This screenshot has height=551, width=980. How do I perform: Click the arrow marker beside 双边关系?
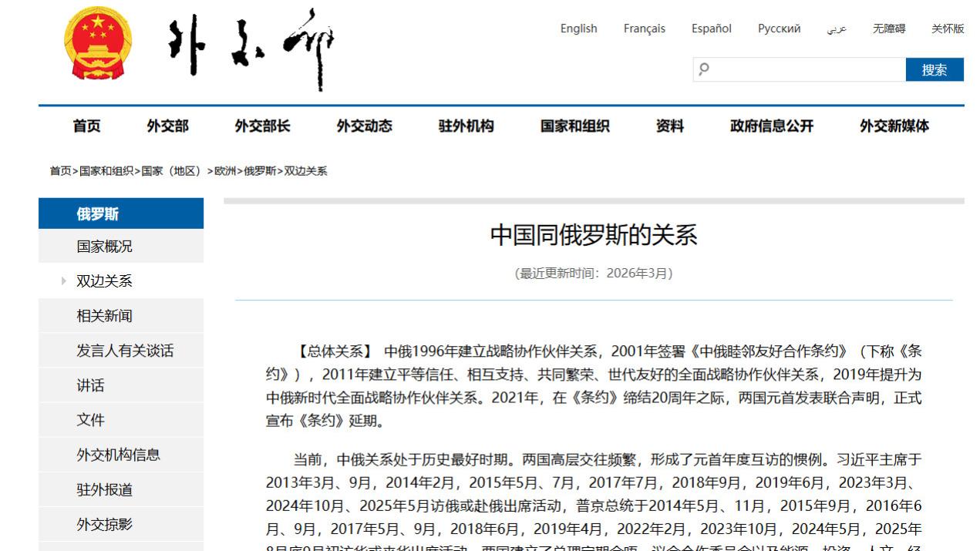pos(63,281)
